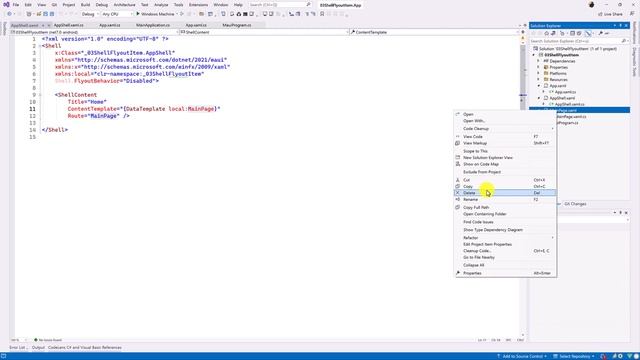Click the Copy Full Path icon
Screen dimensions: 640x360
[x=458, y=207]
